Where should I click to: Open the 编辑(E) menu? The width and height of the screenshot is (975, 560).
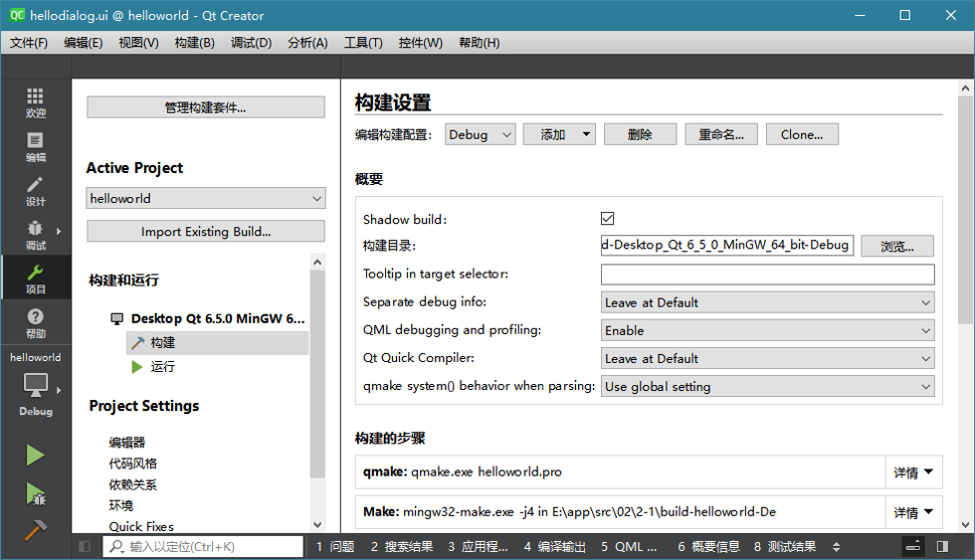[84, 42]
